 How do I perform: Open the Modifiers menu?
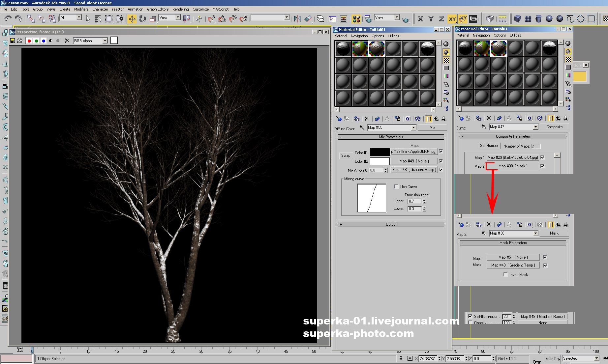81,9
